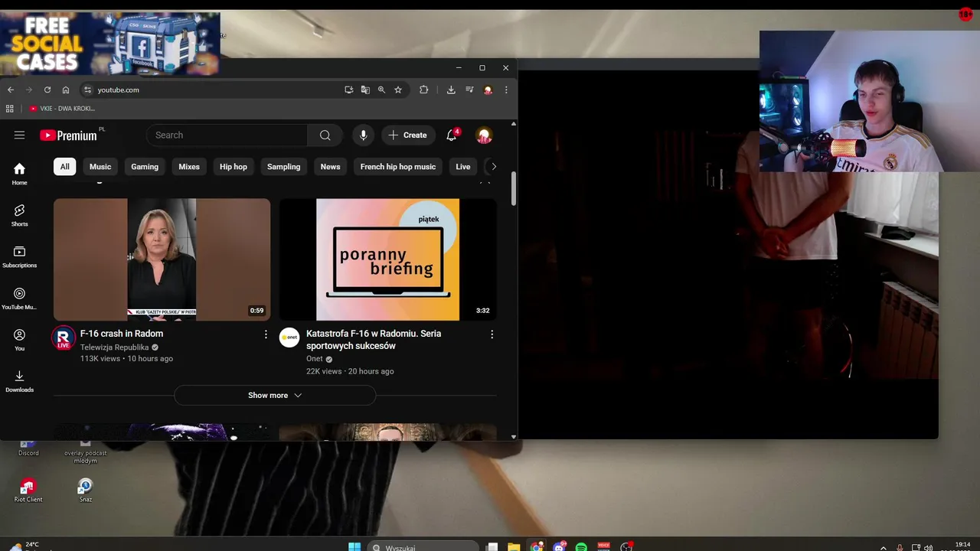Image resolution: width=980 pixels, height=551 pixels.
Task: Open the Chrome extensions puzzle icon
Action: 423,90
